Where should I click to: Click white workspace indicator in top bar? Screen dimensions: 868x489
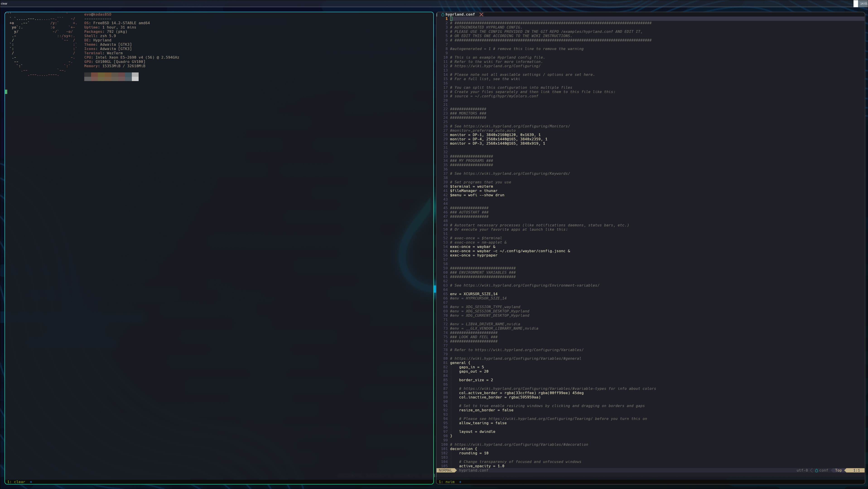pos(856,4)
